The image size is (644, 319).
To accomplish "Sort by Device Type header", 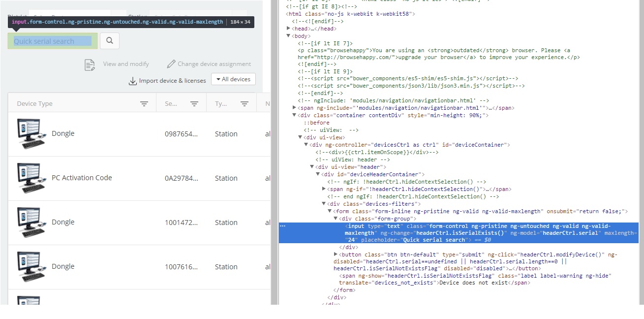I will coord(34,104).
